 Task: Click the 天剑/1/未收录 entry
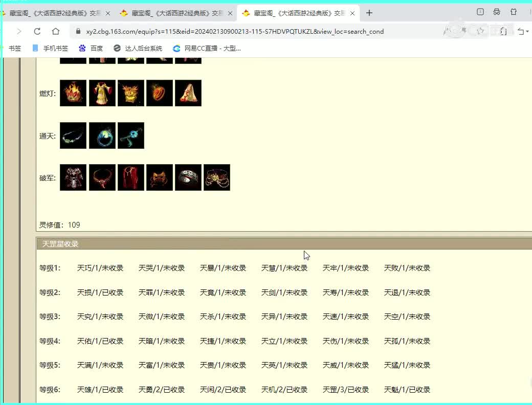click(284, 292)
